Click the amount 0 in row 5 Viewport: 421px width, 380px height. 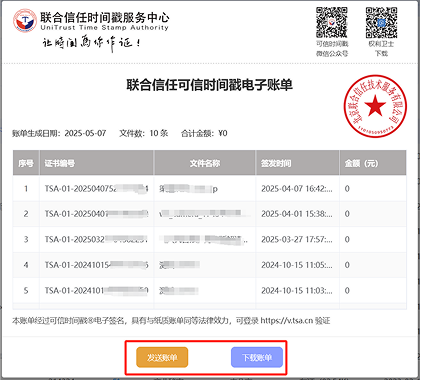pyautogui.click(x=347, y=291)
